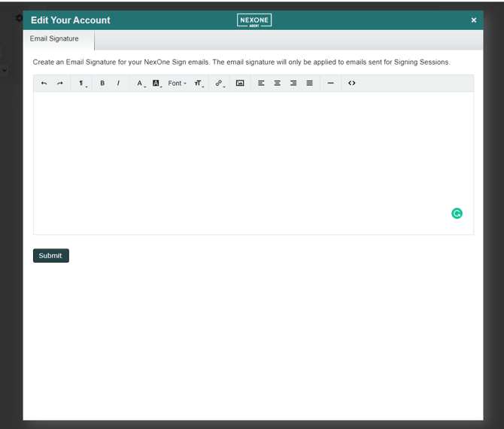Toggle bold formatting

tap(102, 84)
